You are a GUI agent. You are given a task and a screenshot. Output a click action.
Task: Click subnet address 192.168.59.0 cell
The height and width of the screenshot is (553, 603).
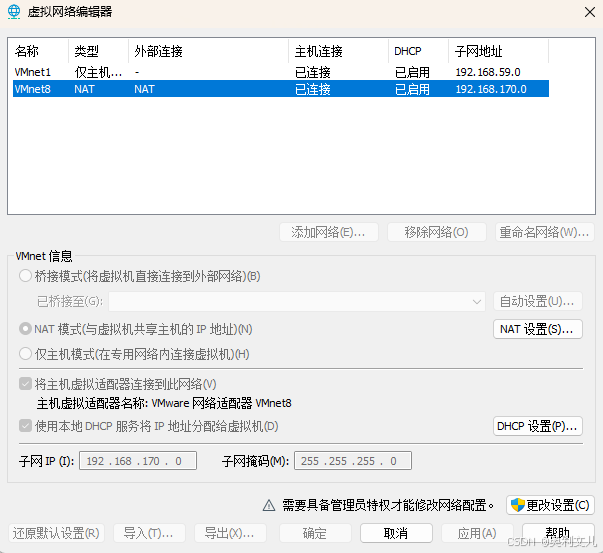click(488, 72)
